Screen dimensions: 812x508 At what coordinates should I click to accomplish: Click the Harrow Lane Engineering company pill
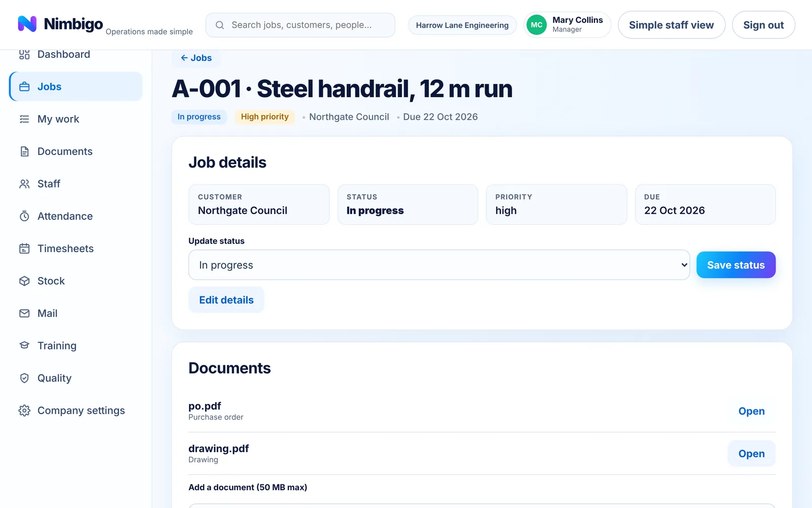(x=462, y=25)
